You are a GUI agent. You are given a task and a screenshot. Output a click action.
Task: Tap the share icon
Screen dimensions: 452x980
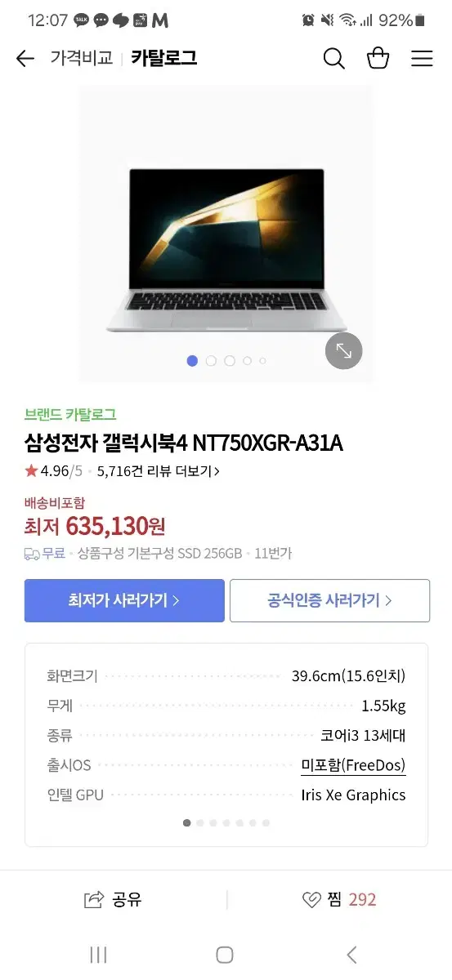click(x=94, y=900)
